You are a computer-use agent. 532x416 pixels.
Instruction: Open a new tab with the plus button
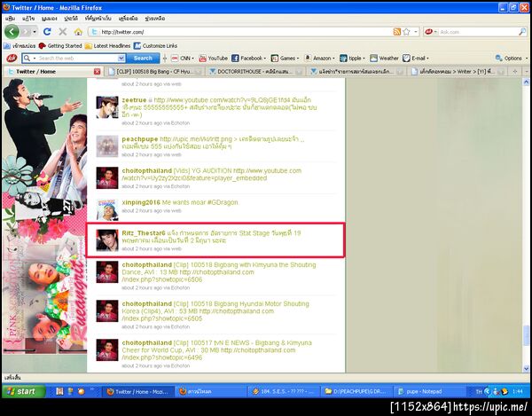[x=514, y=71]
